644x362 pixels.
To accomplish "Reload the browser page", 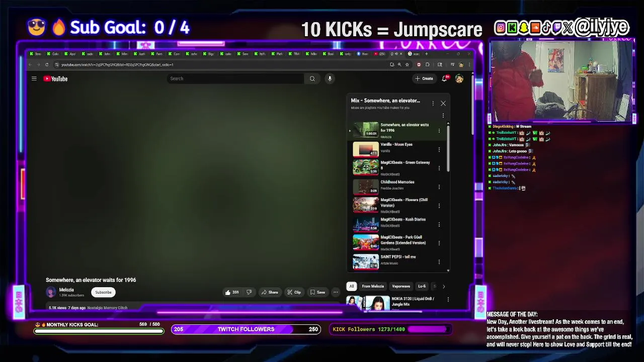I will click(47, 64).
